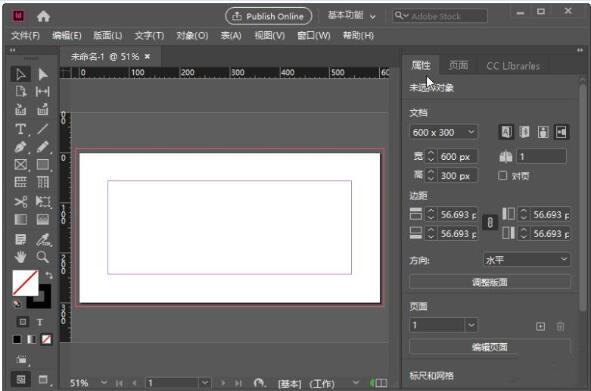The width and height of the screenshot is (591, 391).
Task: Open the 对象(O) menu
Action: click(x=192, y=35)
